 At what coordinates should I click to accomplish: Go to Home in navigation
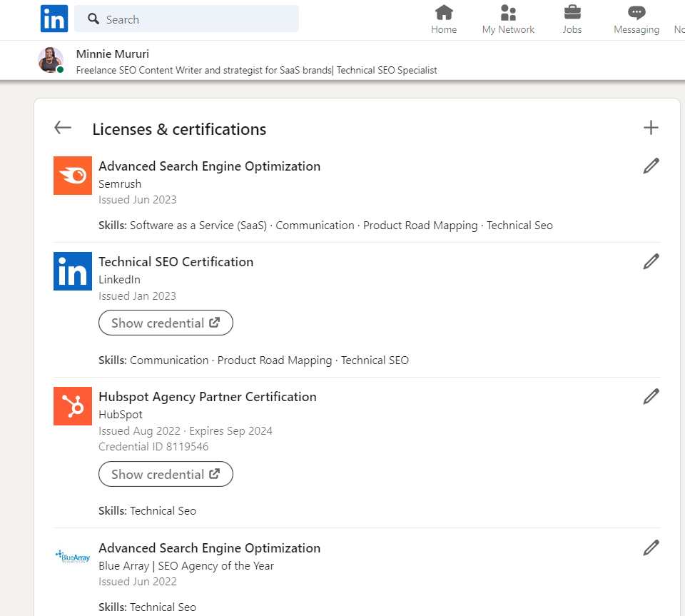(x=444, y=19)
